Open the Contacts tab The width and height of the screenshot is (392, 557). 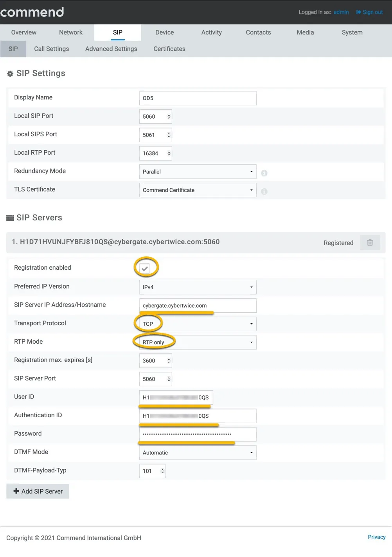coord(259,32)
